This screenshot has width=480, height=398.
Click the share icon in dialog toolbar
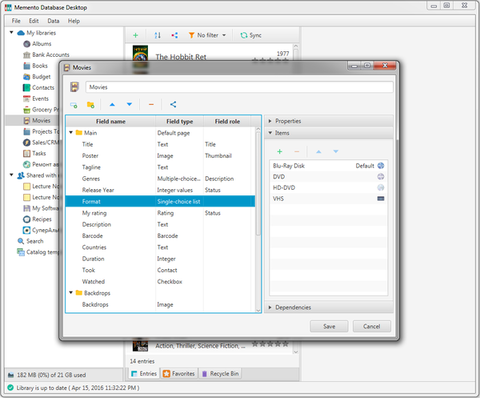173,104
